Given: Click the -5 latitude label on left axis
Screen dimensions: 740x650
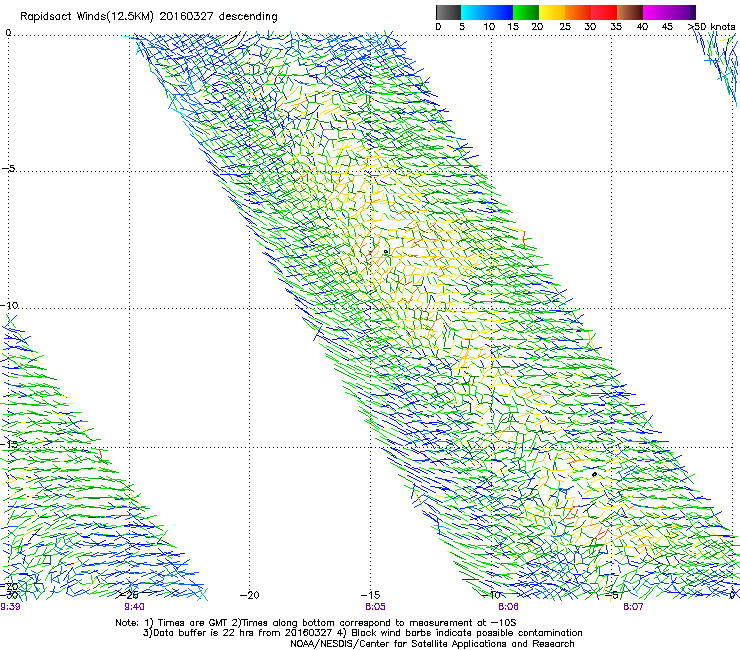Looking at the screenshot, I should click(9, 168).
